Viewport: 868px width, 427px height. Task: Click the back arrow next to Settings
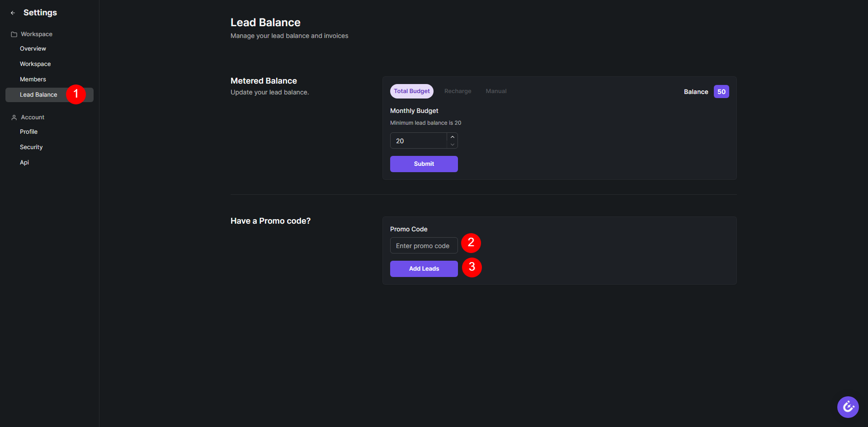point(13,13)
